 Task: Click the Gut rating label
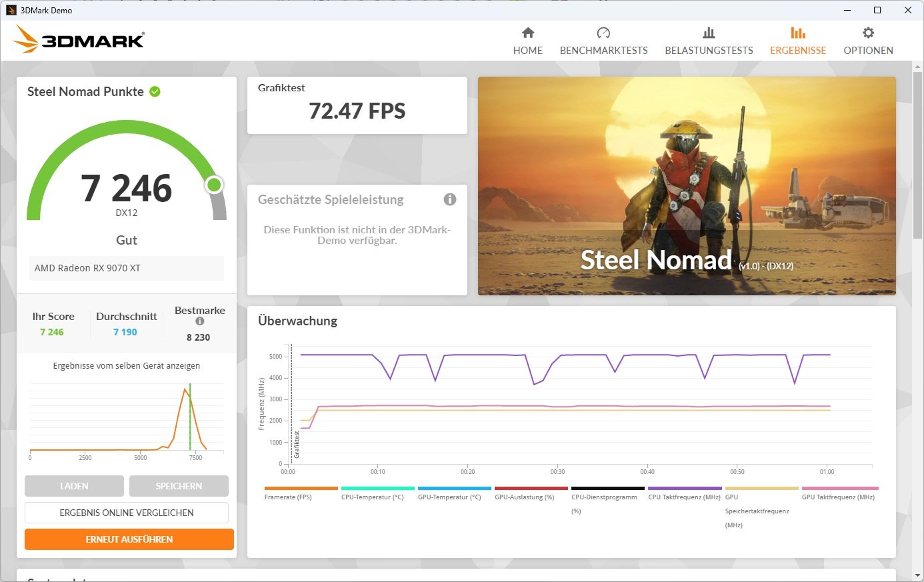coord(127,240)
